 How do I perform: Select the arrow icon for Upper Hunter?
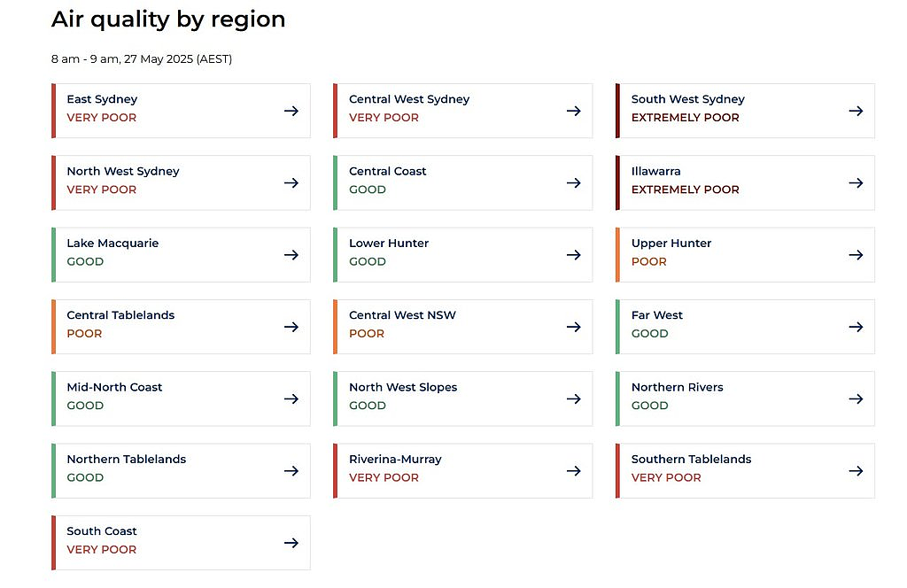[x=857, y=254]
